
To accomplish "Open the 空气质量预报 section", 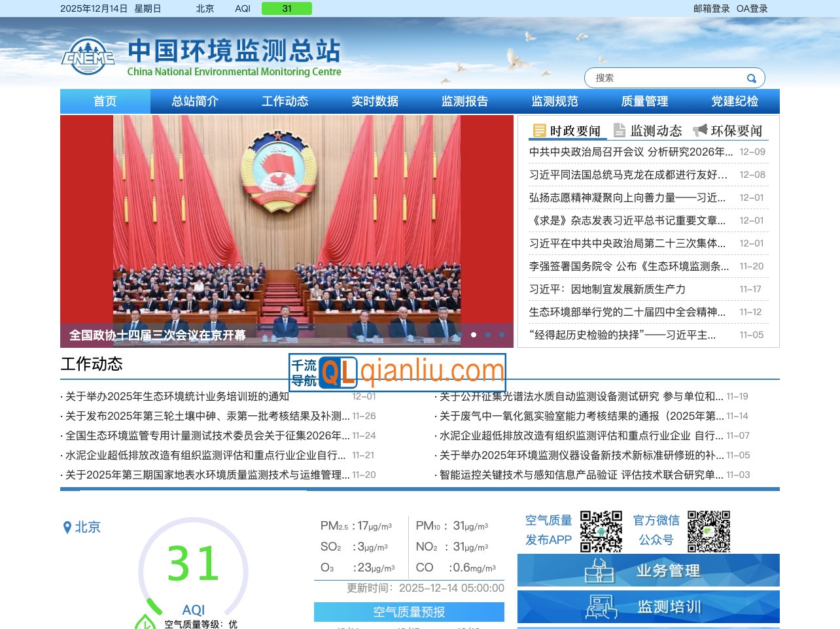I will pos(409,611).
